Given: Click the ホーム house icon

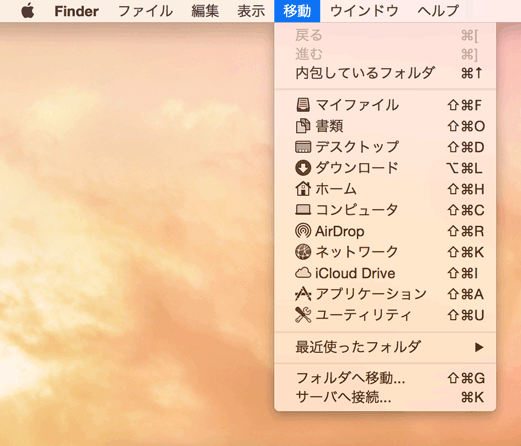Looking at the screenshot, I should [x=303, y=189].
